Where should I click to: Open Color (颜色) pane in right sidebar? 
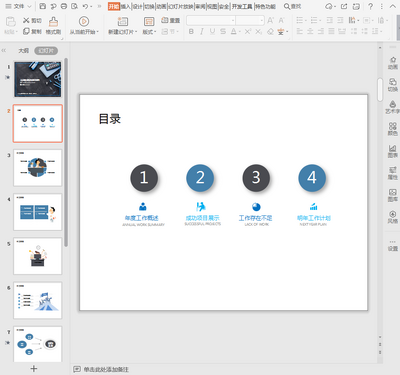pyautogui.click(x=393, y=129)
